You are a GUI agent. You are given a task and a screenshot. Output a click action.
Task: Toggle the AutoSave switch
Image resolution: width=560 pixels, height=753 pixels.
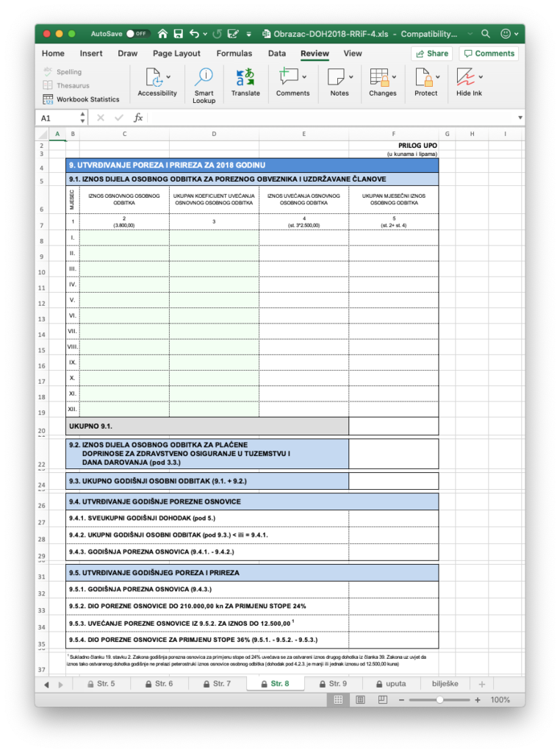coord(137,34)
